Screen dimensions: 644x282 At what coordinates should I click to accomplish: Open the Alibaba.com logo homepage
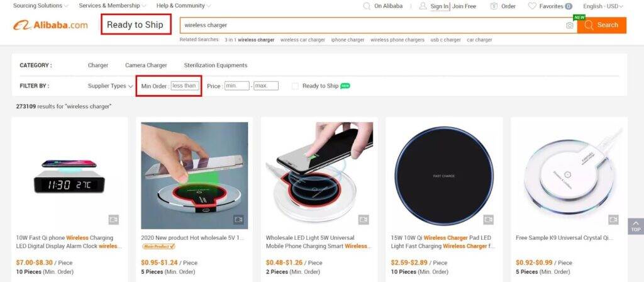[x=50, y=25]
